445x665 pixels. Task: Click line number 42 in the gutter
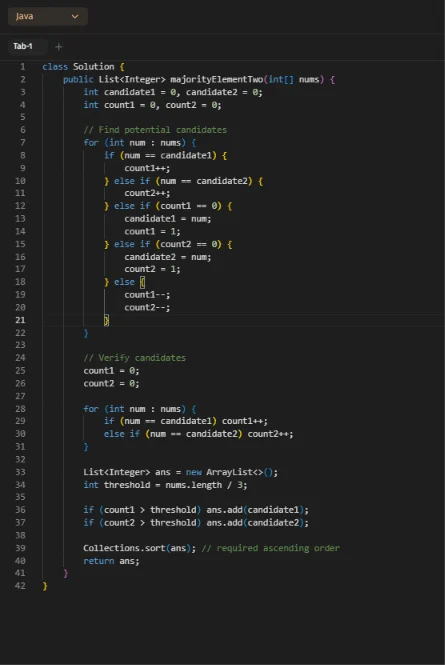tap(20, 586)
